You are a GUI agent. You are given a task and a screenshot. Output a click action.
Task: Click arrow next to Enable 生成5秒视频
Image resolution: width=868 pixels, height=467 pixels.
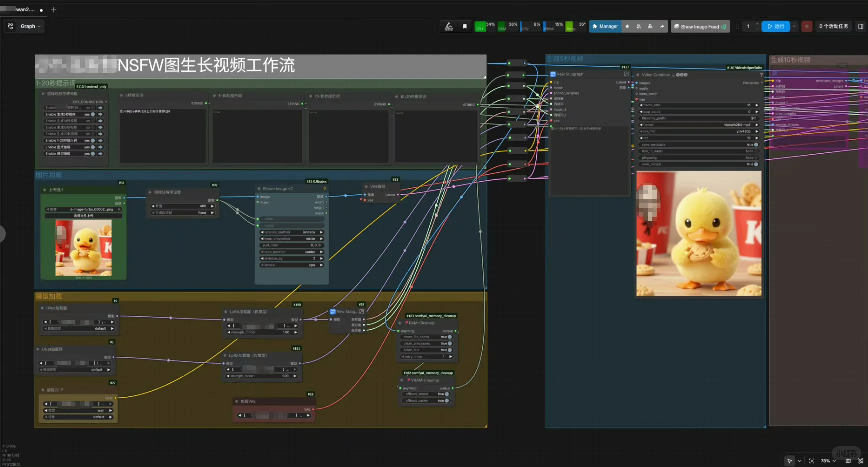tap(100, 114)
